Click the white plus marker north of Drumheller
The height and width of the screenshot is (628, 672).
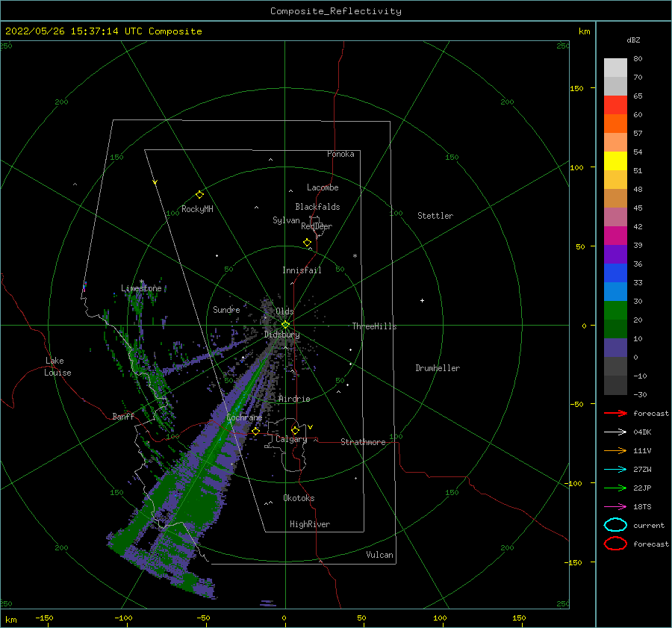point(422,300)
